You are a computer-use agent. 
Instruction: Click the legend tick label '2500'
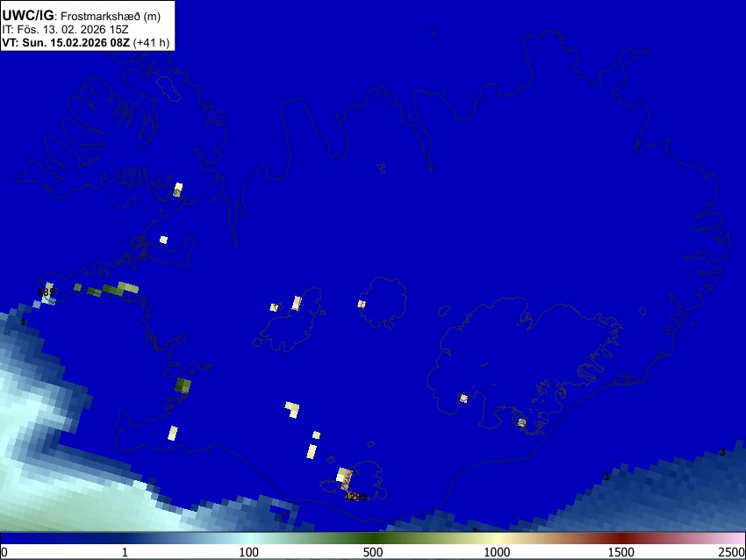coord(732,552)
